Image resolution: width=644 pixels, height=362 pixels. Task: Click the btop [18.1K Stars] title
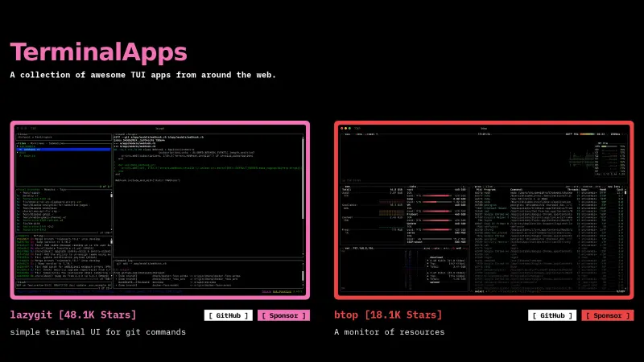pyautogui.click(x=388, y=315)
